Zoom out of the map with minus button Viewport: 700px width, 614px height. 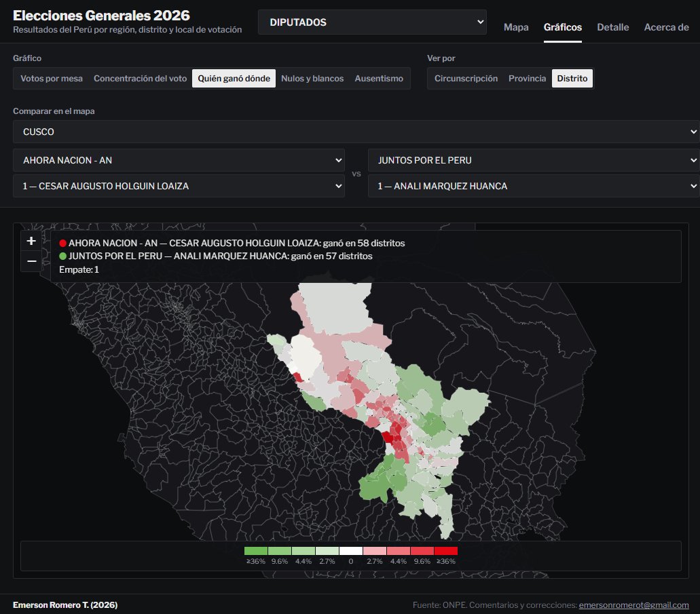pos(31,261)
